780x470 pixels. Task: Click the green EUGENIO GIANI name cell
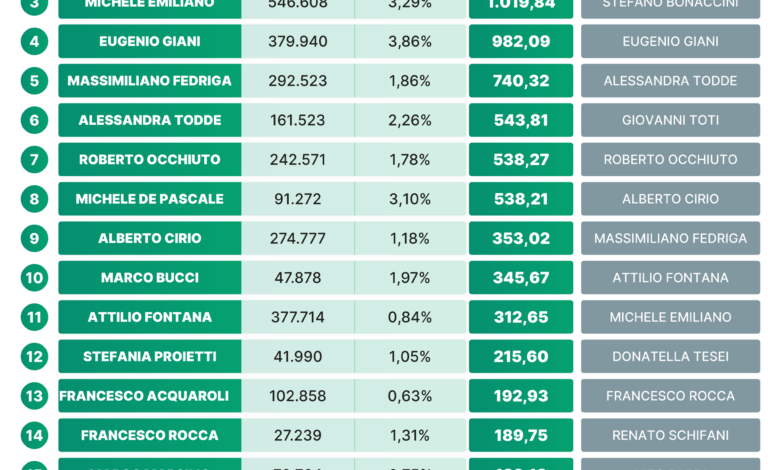(150, 41)
